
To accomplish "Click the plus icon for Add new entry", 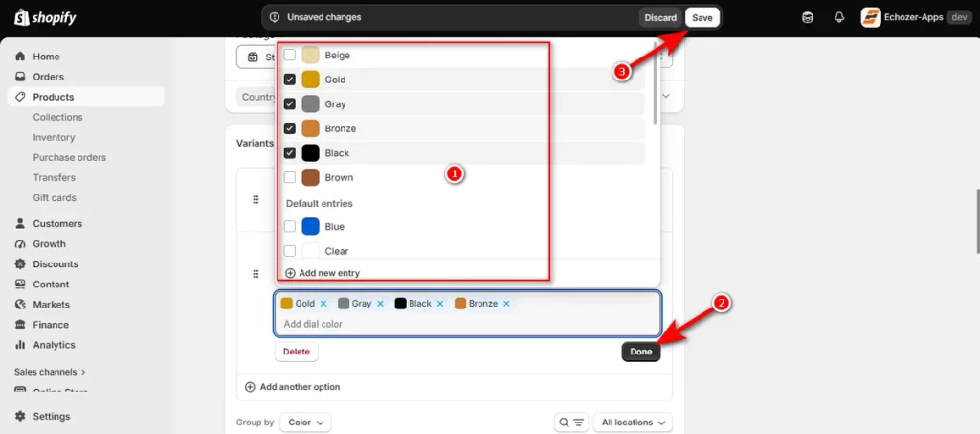I will 290,273.
